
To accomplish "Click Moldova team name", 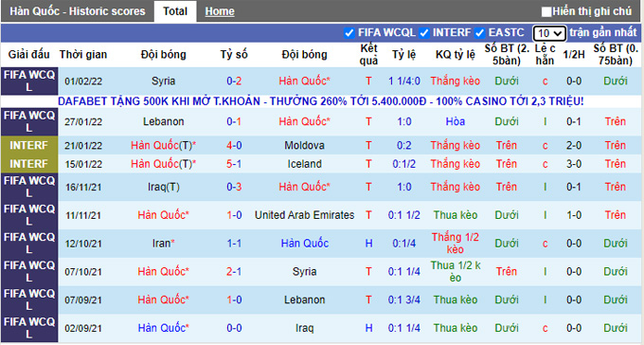I will 304,146.
